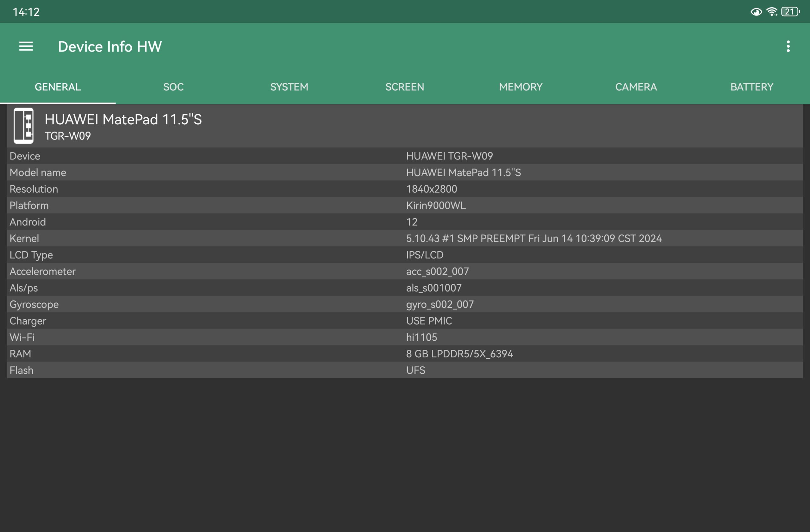Select the RAM row label
The width and height of the screenshot is (810, 532).
(20, 354)
